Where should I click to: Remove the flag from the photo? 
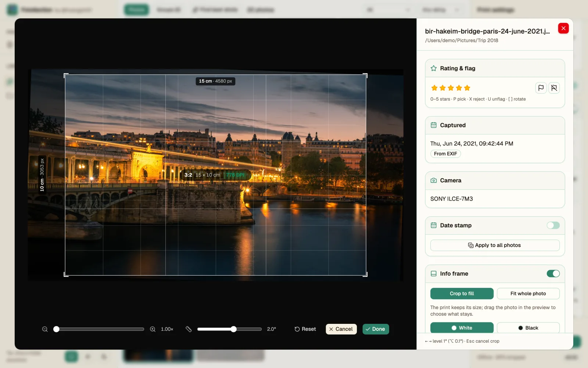[554, 88]
